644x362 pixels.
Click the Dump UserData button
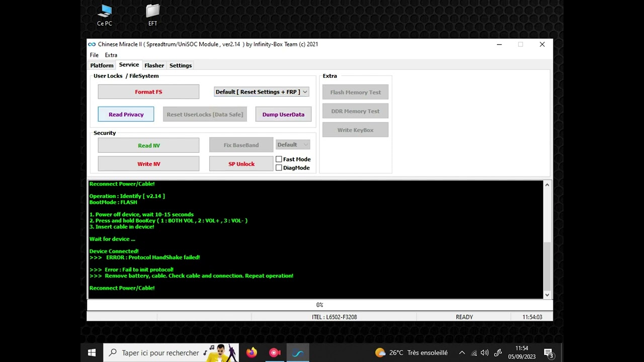pyautogui.click(x=283, y=114)
